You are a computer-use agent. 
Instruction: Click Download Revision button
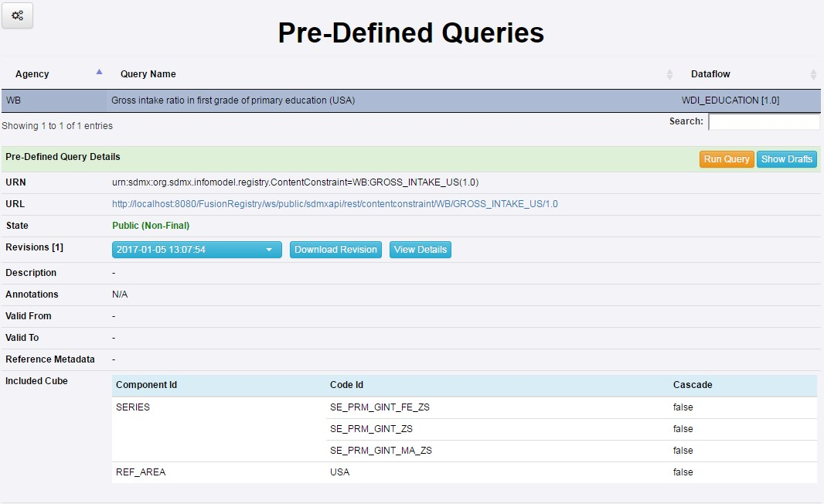[x=335, y=250]
